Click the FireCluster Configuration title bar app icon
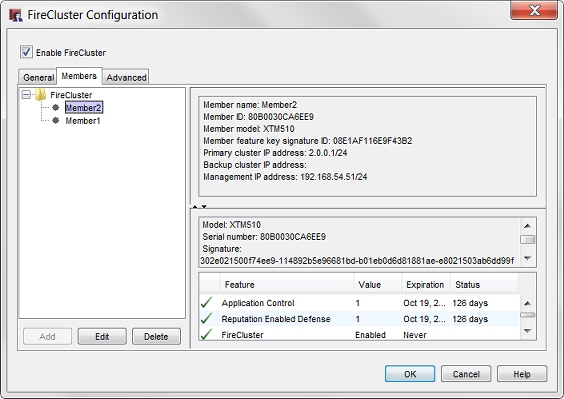564x399 pixels. (x=15, y=15)
